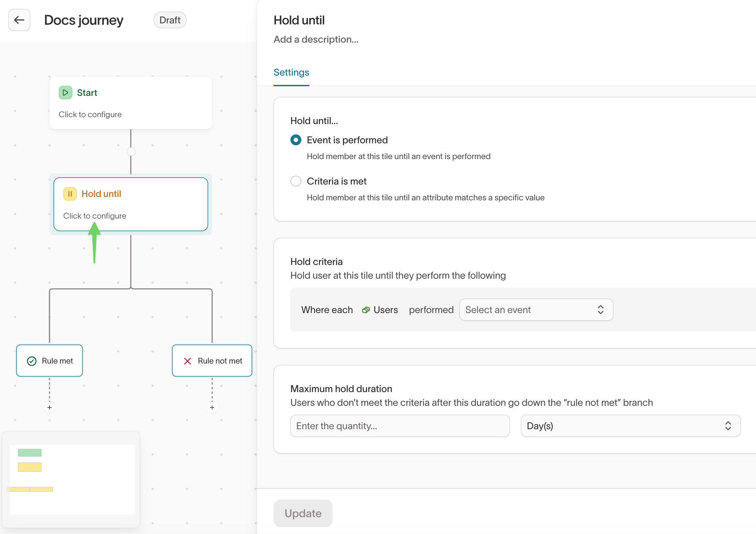756x534 pixels.
Task: Switch to the Settings tab
Action: 291,73
